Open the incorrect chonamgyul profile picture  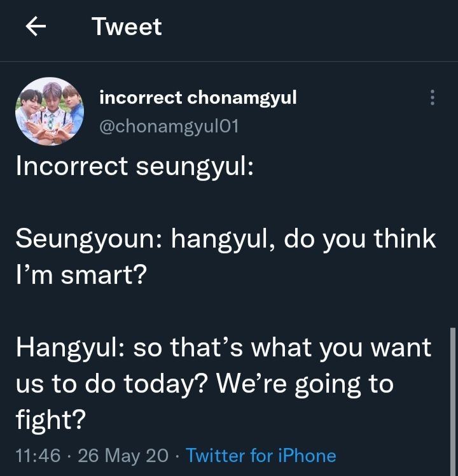tap(50, 111)
